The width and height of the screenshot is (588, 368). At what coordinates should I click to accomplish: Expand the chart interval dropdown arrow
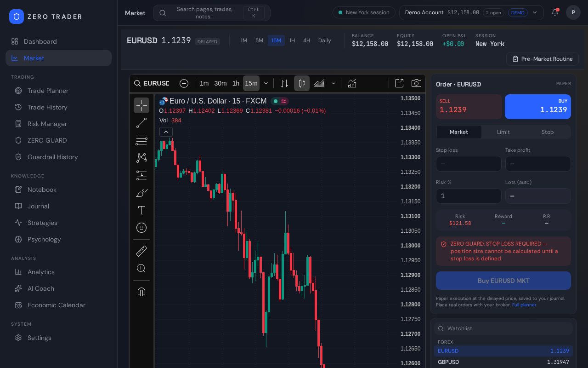pyautogui.click(x=266, y=83)
